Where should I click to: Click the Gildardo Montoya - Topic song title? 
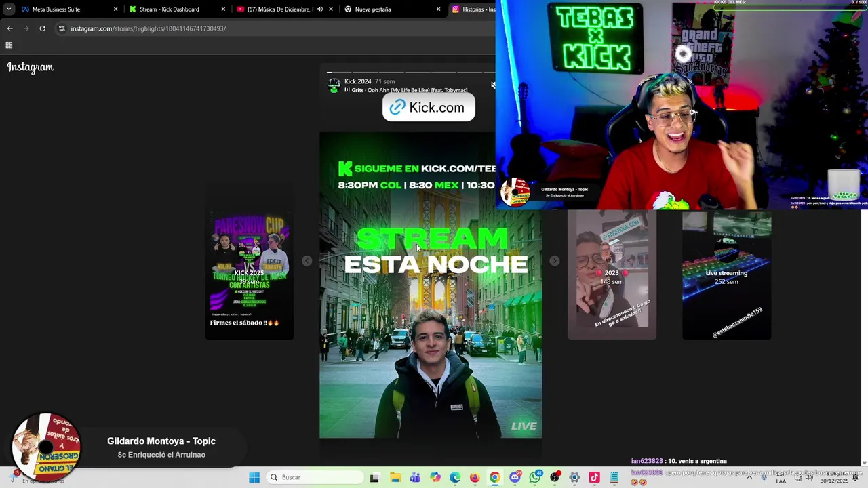click(161, 441)
